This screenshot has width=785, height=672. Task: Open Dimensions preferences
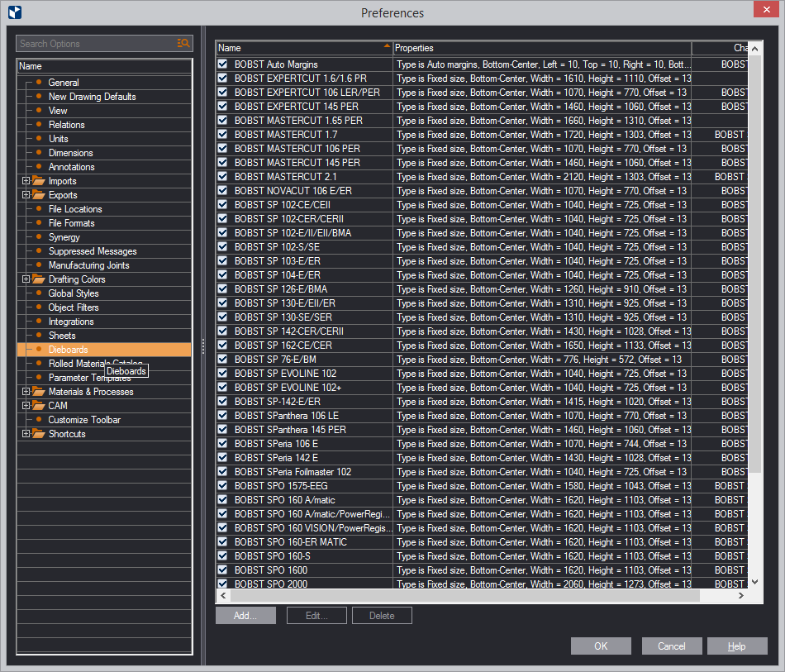(x=70, y=153)
